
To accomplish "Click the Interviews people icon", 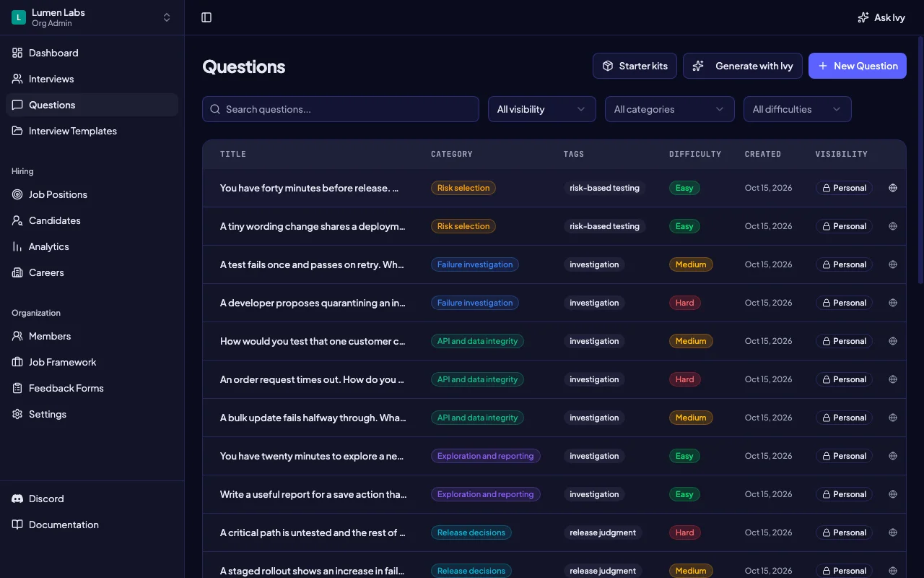I will coord(17,79).
